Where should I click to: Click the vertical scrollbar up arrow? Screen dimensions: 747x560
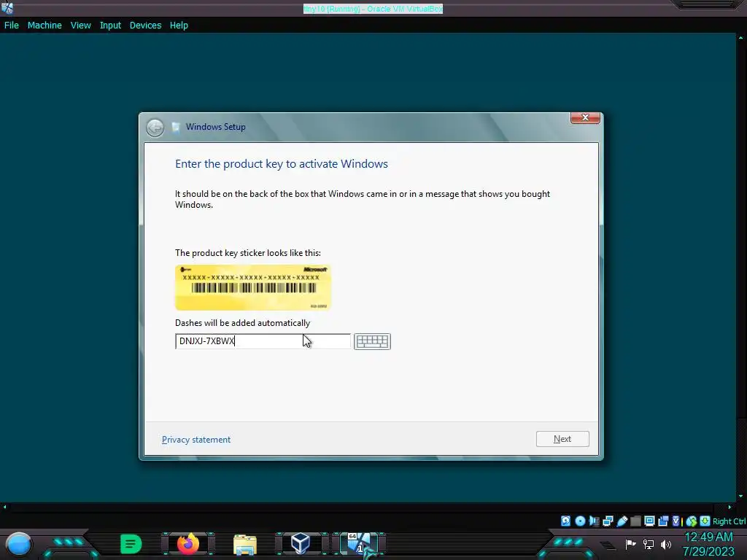[741, 38]
